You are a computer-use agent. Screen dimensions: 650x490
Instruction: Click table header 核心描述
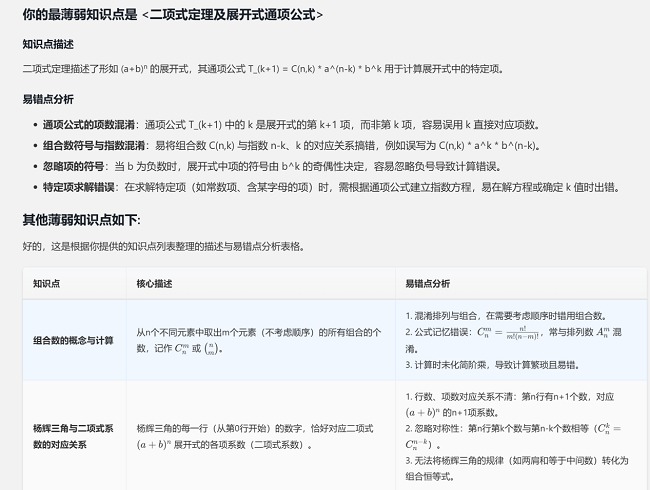coord(154,284)
